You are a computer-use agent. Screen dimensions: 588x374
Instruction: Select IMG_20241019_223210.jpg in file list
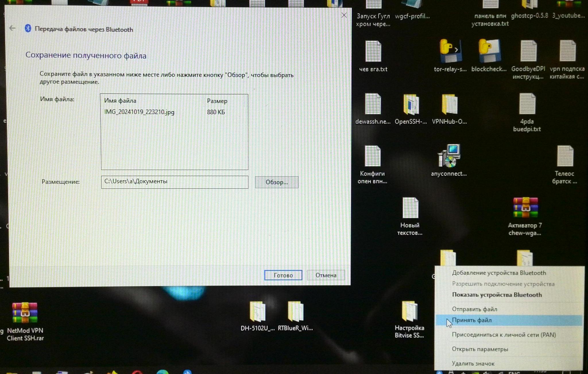[x=139, y=112]
